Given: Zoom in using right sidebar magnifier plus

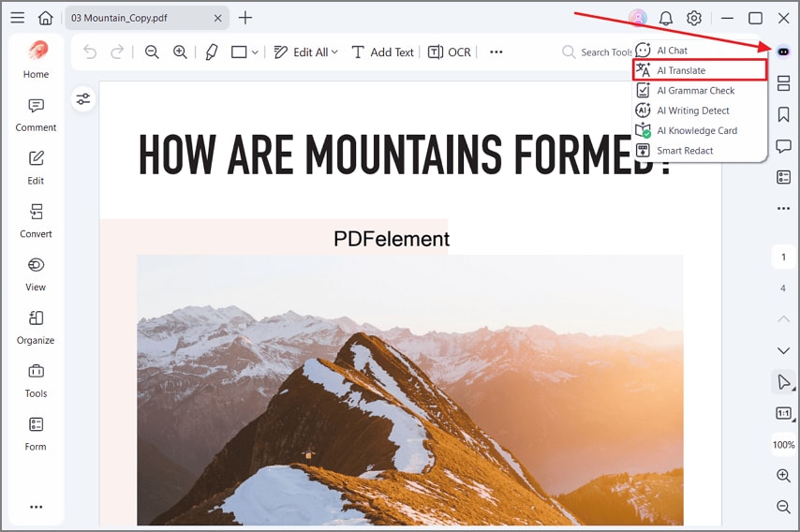Looking at the screenshot, I should point(784,476).
